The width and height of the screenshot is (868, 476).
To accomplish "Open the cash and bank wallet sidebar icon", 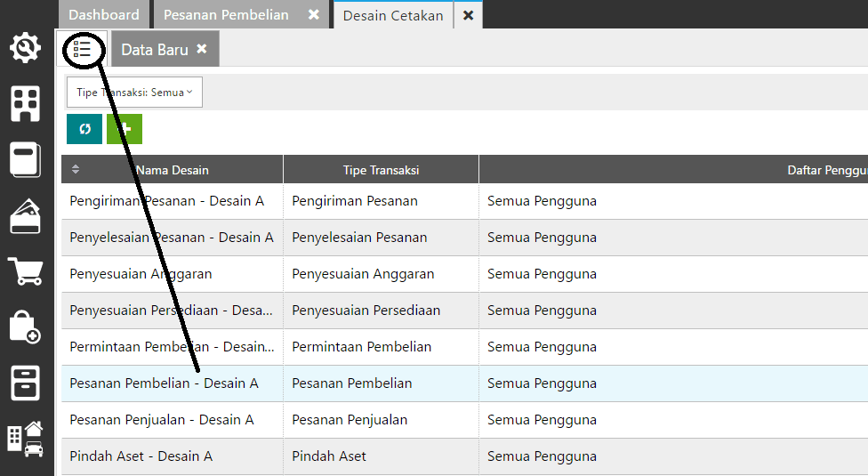I will click(x=26, y=216).
